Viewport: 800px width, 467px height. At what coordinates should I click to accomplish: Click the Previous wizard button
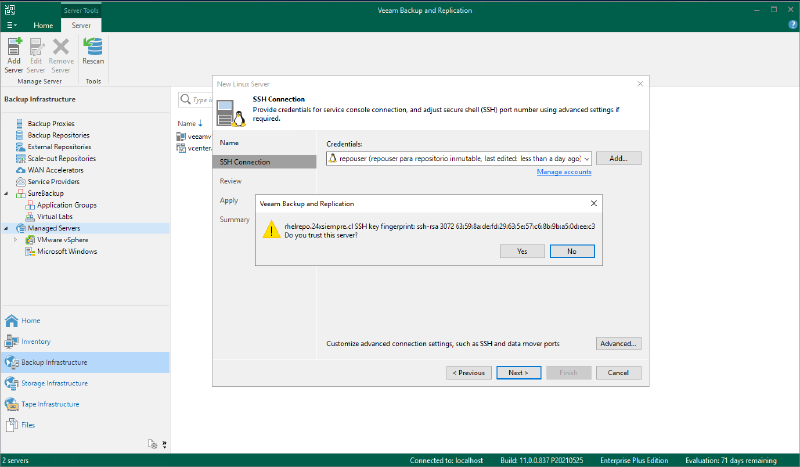(468, 373)
